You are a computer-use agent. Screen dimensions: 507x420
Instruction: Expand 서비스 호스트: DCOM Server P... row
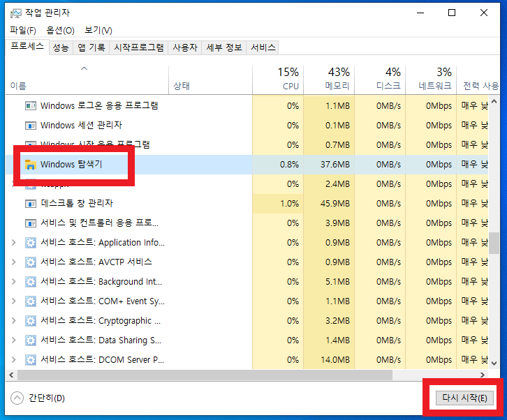pos(13,359)
